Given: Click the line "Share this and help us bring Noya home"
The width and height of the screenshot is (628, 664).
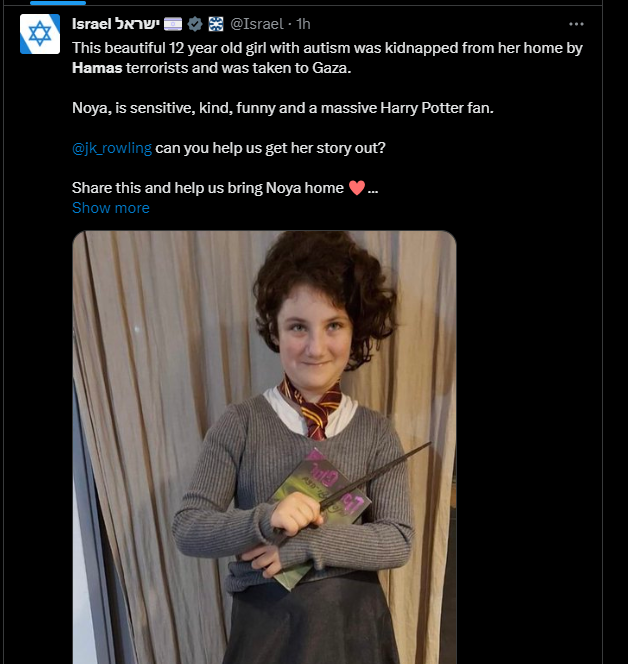Looking at the screenshot, I should 207,188.
